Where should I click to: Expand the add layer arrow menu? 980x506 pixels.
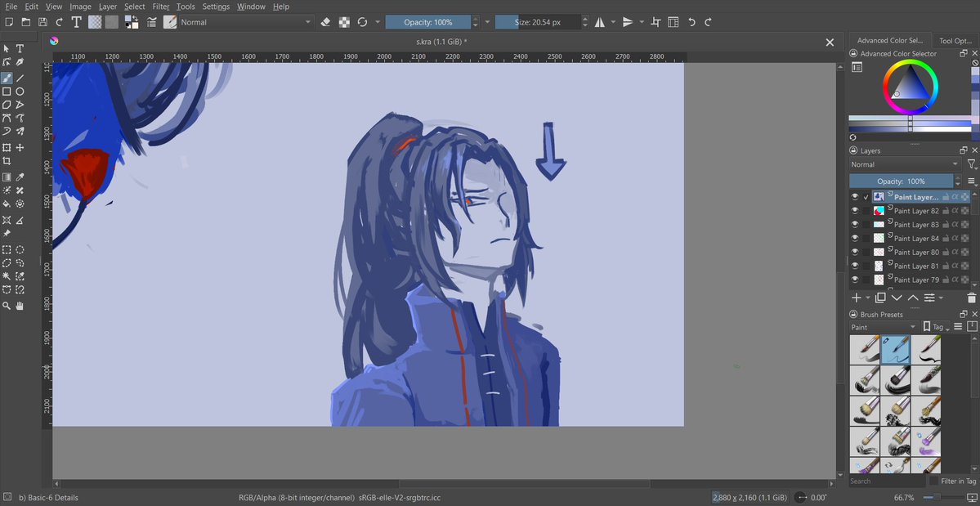coord(868,298)
